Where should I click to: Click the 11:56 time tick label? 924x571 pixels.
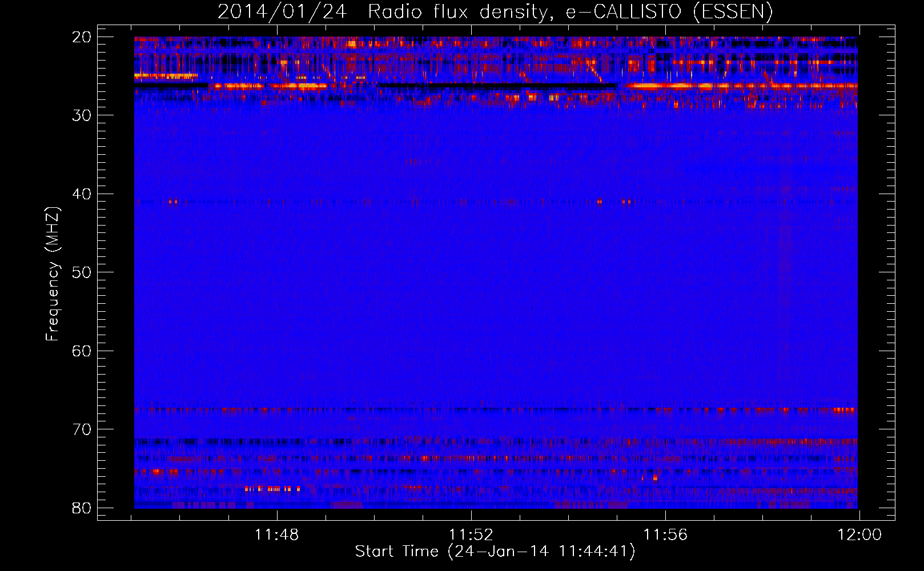point(665,535)
